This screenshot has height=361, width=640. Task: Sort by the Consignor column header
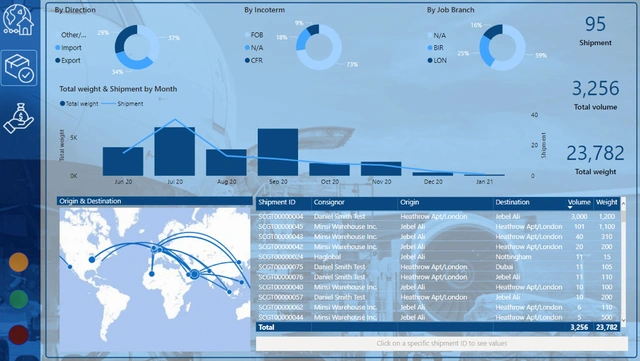click(329, 203)
